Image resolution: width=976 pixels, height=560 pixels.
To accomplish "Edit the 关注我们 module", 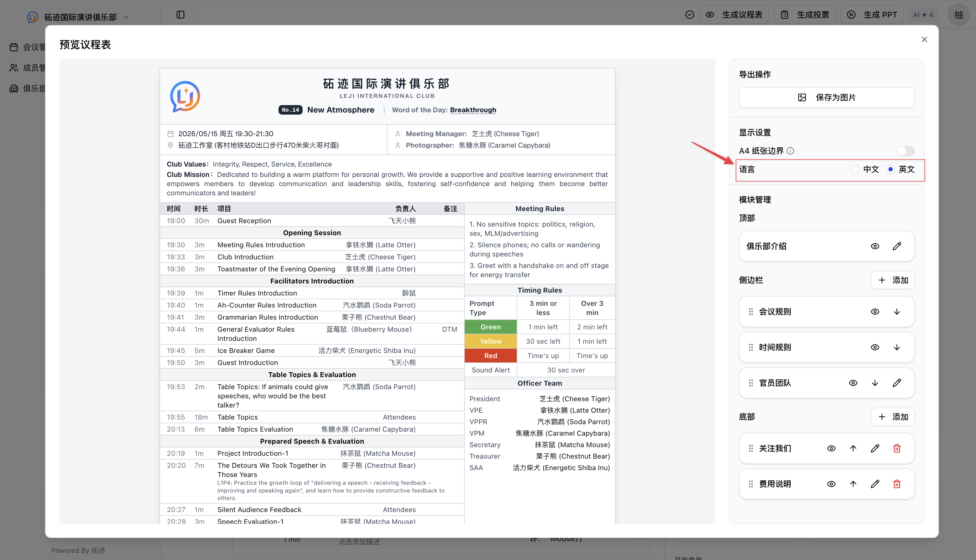I will pos(875,449).
